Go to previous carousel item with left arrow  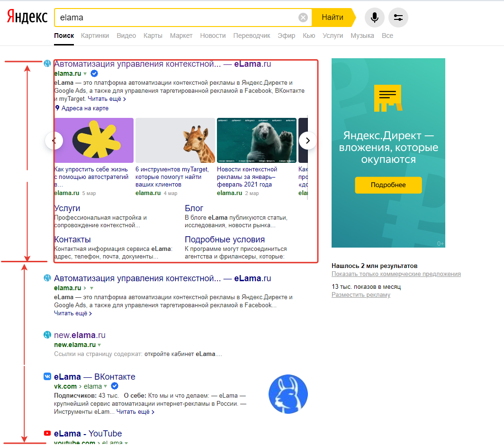pos(54,141)
